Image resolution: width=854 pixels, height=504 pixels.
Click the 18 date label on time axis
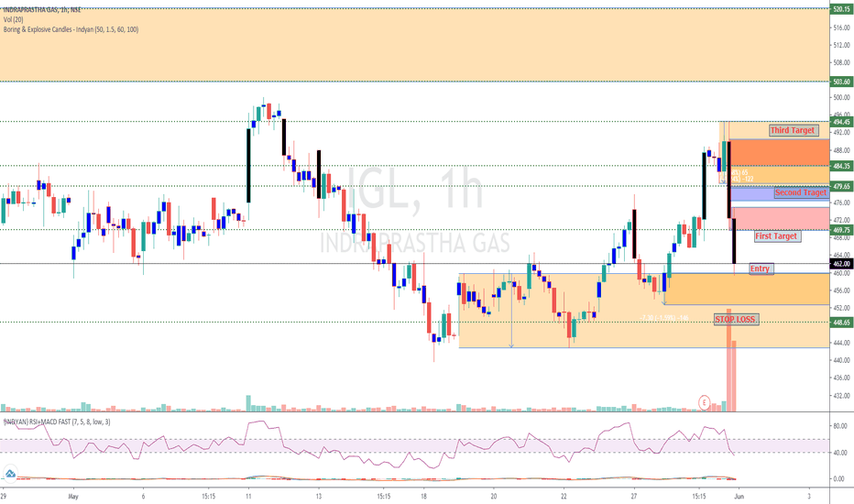click(x=423, y=497)
